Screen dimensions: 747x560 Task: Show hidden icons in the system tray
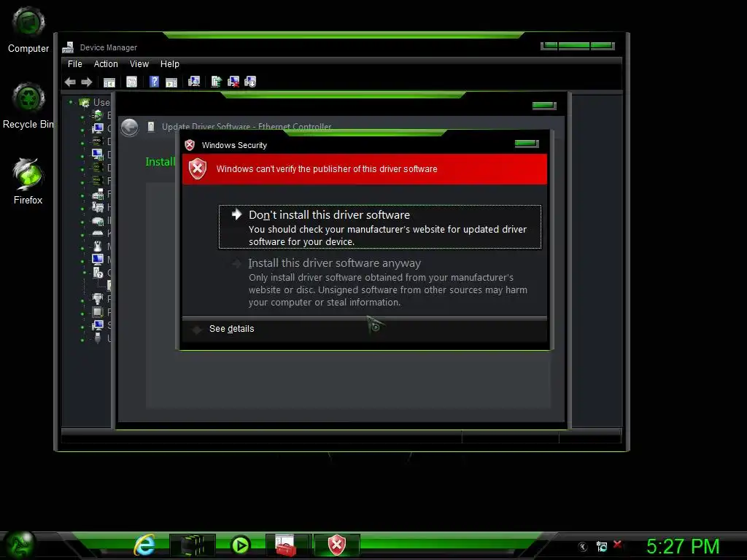click(x=583, y=547)
